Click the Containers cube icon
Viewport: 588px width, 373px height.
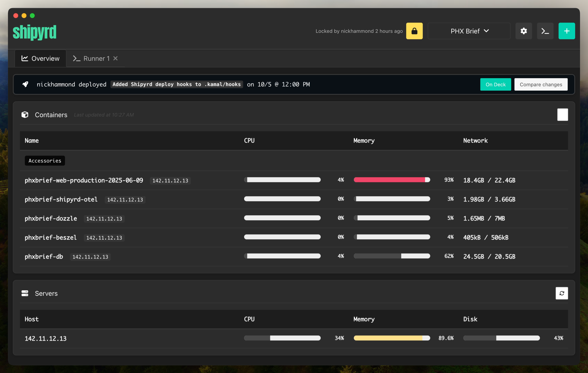coord(25,115)
